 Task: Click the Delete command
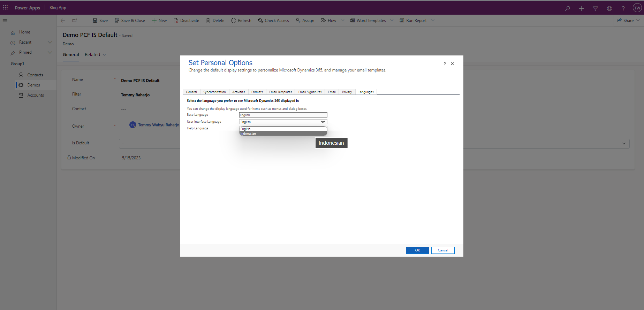click(215, 21)
